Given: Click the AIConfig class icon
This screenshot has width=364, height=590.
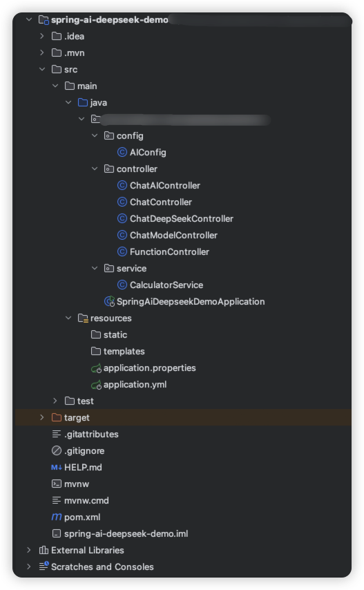Looking at the screenshot, I should point(122,152).
